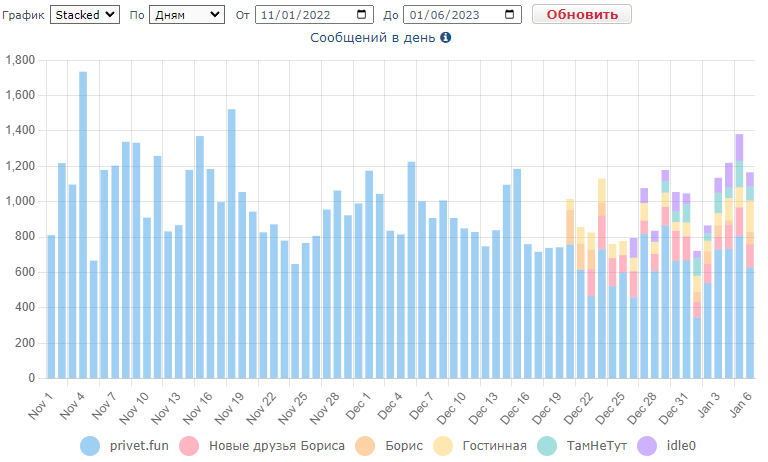Toggle privet.fun series color swatch
Viewport: 768px width, 462px height.
(90, 446)
